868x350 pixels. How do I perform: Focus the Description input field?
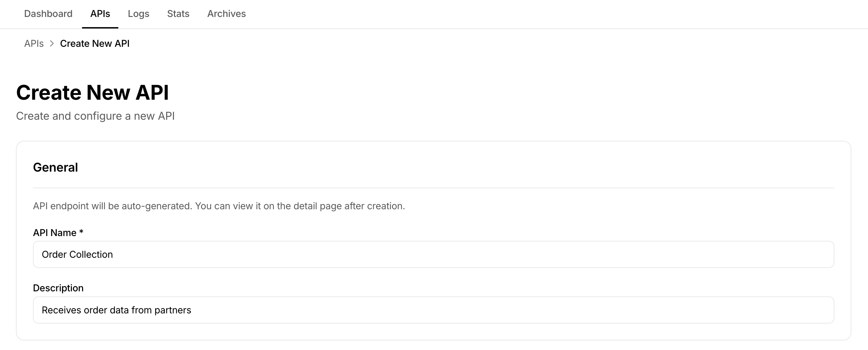point(433,310)
